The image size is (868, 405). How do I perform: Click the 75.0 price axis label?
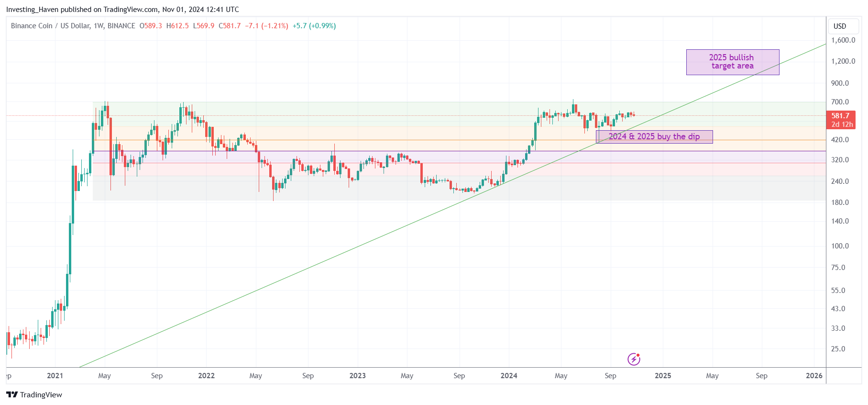pyautogui.click(x=838, y=268)
